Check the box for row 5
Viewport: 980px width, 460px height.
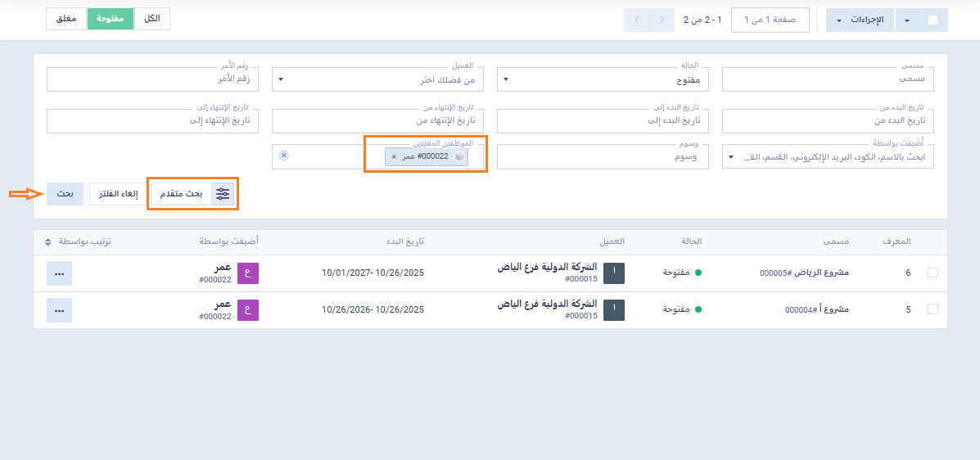933,309
